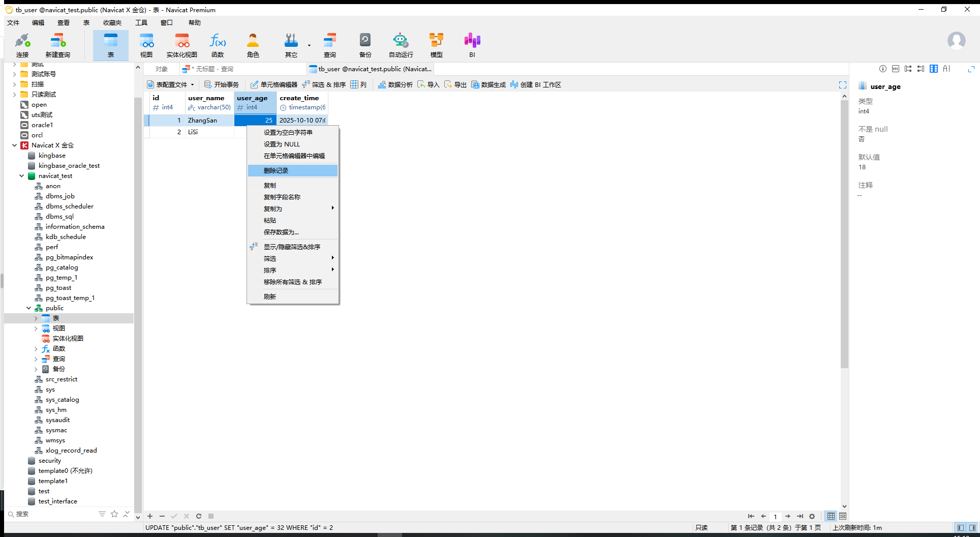Screen dimensions: 980x537
Task: Click 开始事务 in the data toolbar
Action: (222, 84)
